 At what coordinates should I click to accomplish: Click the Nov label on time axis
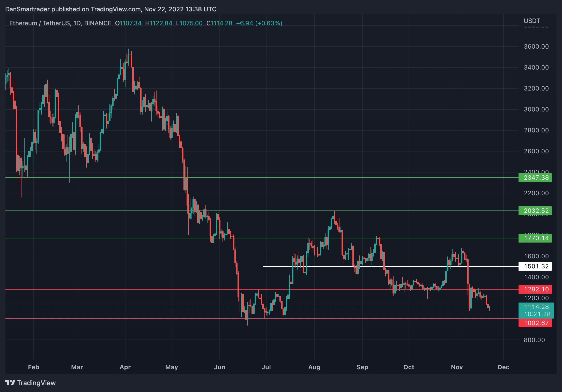457,367
